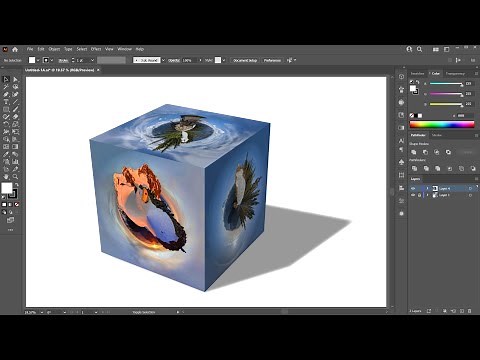The image size is (480, 360).
Task: Click the Preferences button
Action: (272, 60)
